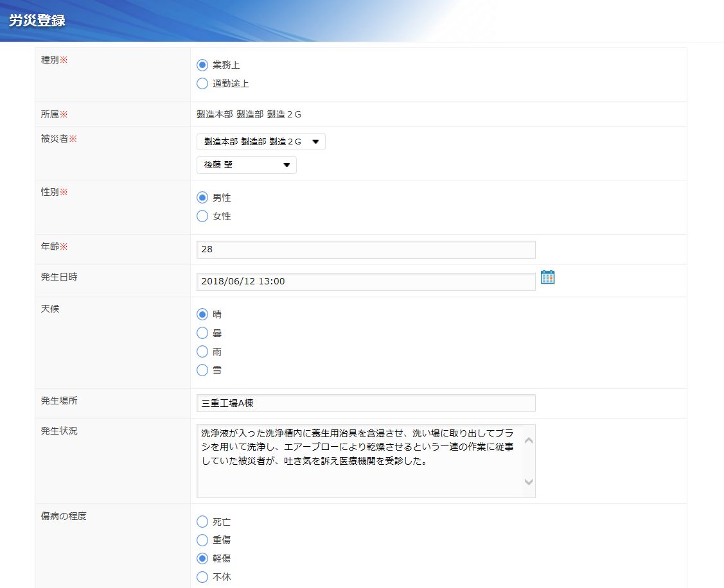Image resolution: width=724 pixels, height=588 pixels.
Task: Set weather to 曇
Action: 202,333
